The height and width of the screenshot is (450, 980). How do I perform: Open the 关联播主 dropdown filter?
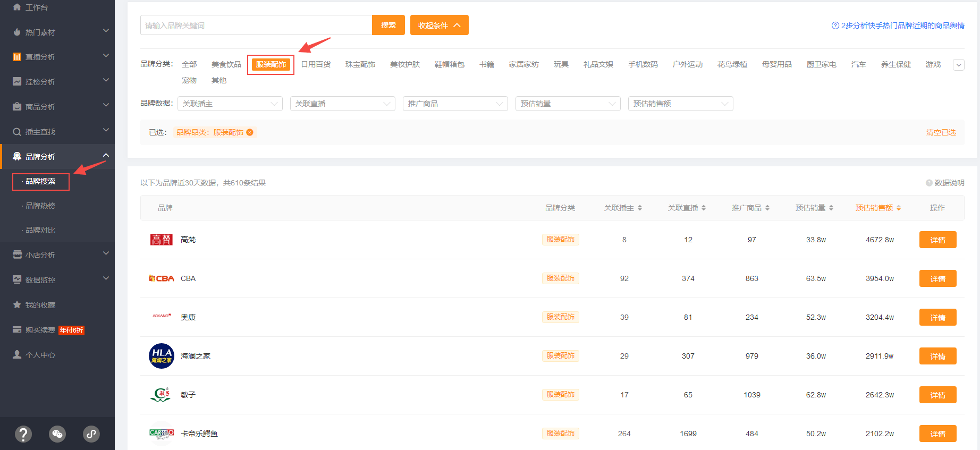click(x=230, y=104)
